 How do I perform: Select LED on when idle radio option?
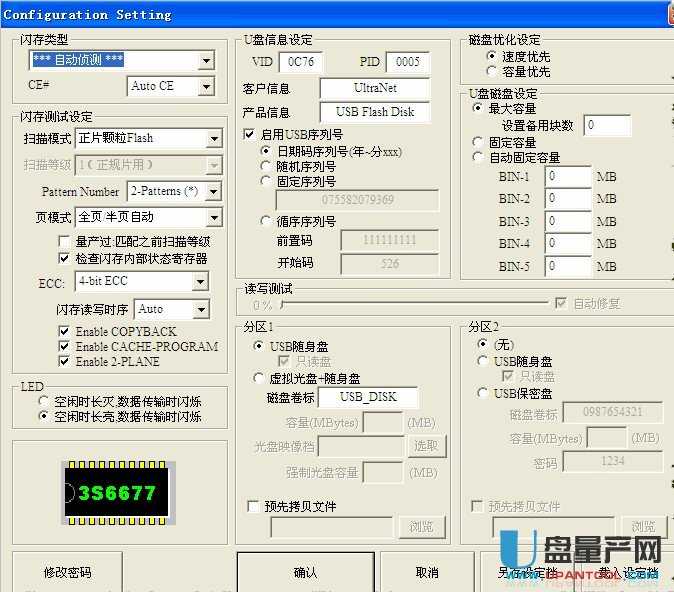tap(43, 416)
